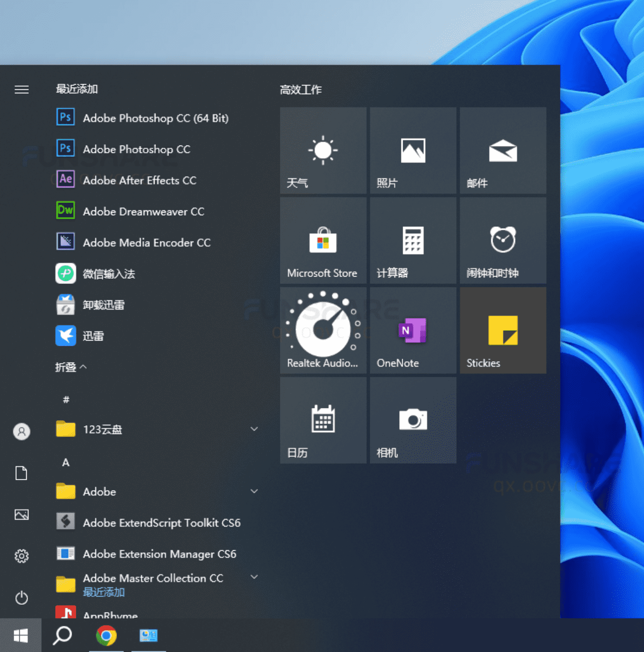Open Adobe After Effects CC
The width and height of the screenshot is (644, 652).
(157, 180)
